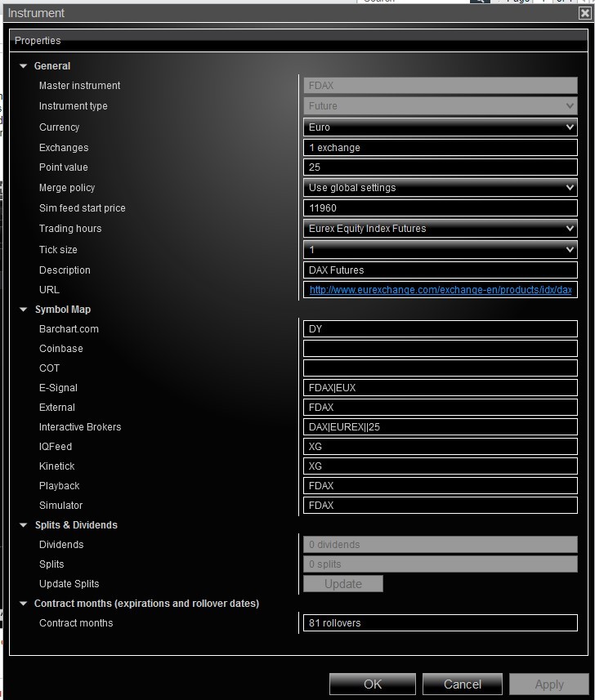Image resolution: width=595 pixels, height=700 pixels.
Task: Collapse the Contract months section
Action: click(23, 604)
